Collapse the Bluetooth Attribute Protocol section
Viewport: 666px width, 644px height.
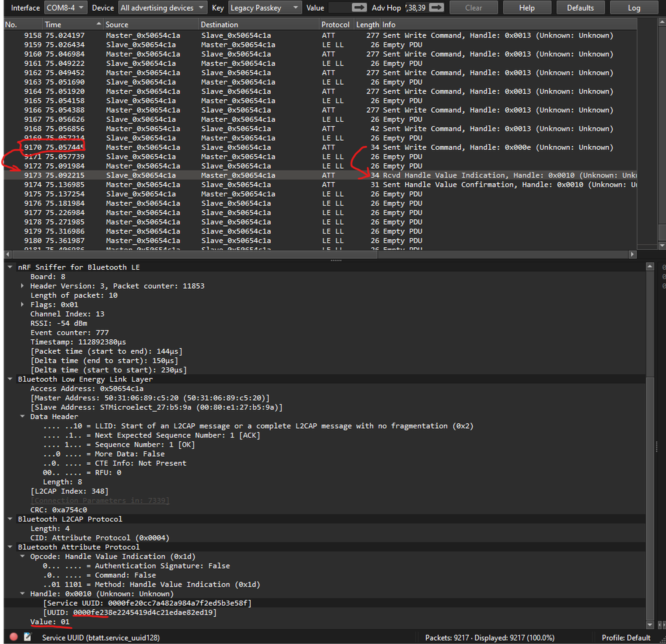pos(10,547)
